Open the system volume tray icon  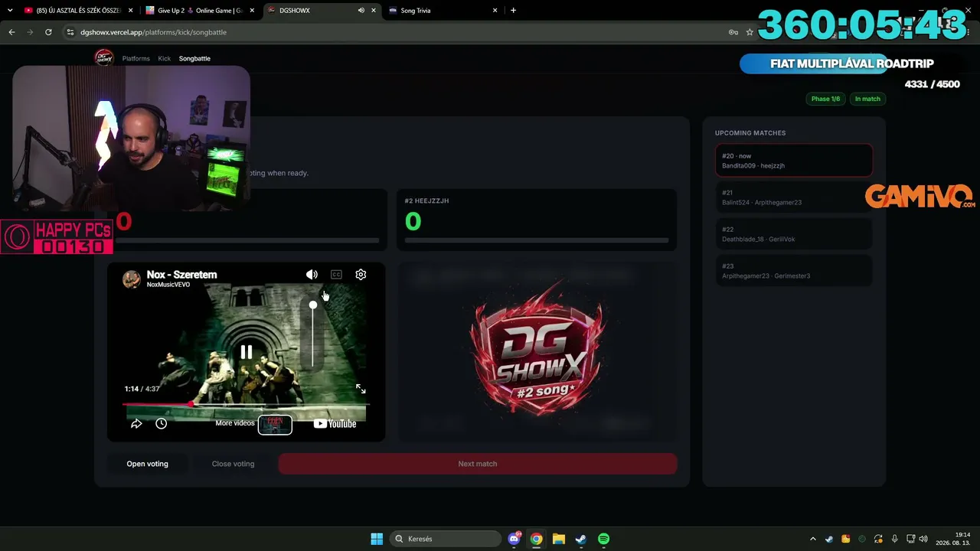pyautogui.click(x=923, y=539)
